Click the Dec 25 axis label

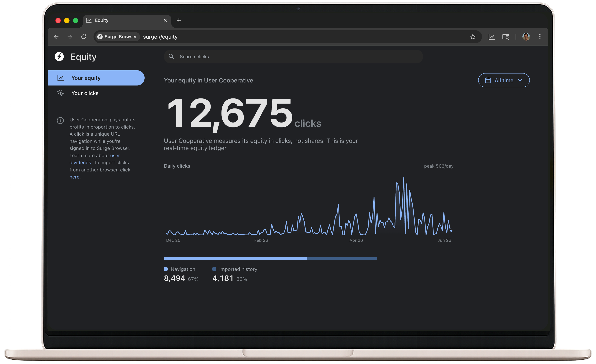tap(173, 240)
